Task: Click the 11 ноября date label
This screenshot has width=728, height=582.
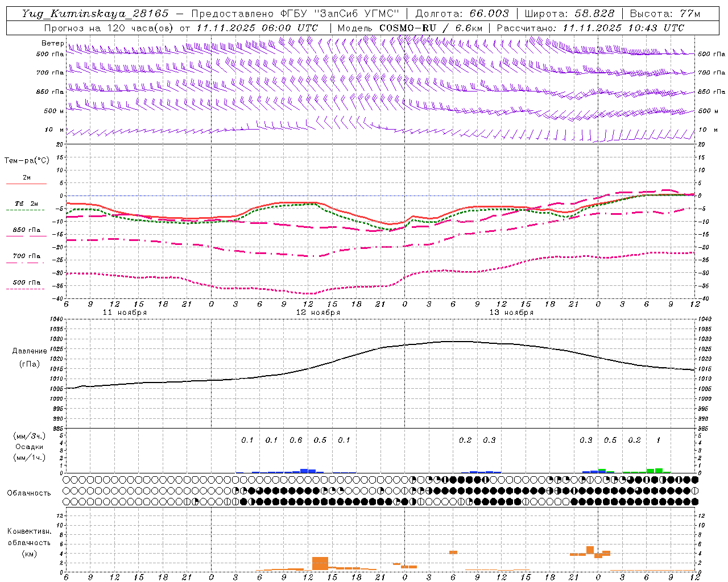Action: pos(125,312)
